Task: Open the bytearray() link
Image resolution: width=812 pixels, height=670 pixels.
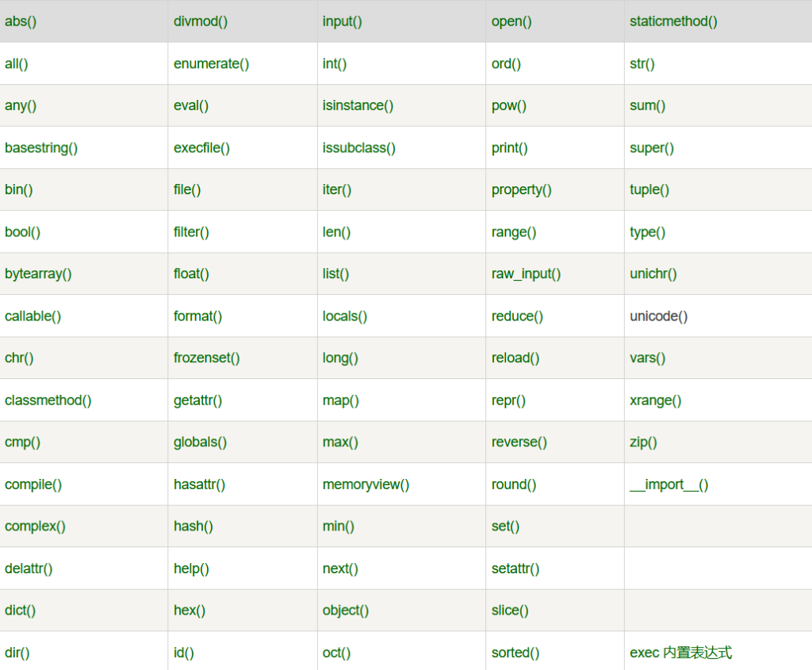Action: click(x=38, y=274)
